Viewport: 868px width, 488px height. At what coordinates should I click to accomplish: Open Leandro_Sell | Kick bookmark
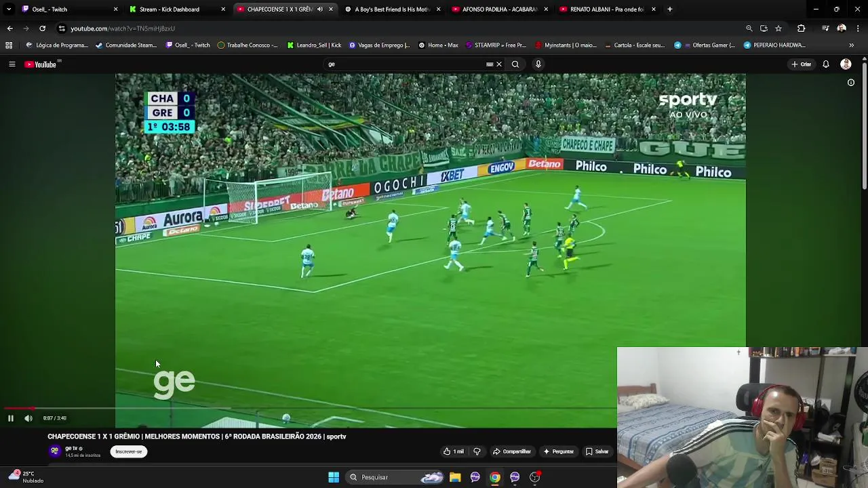tap(314, 45)
